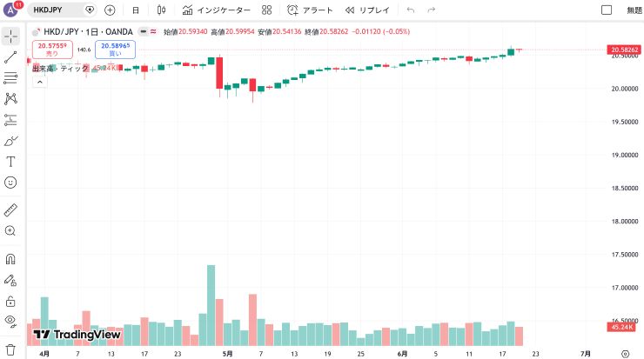The height and width of the screenshot is (359, 644).
Task: Open the candlestick chart type dropdown
Action: click(x=161, y=10)
